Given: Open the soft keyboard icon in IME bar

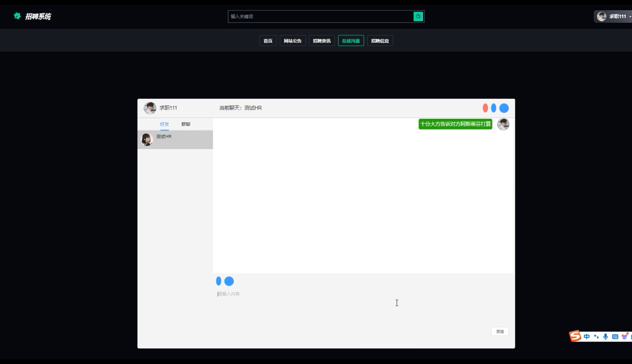Looking at the screenshot, I should pyautogui.click(x=615, y=337).
